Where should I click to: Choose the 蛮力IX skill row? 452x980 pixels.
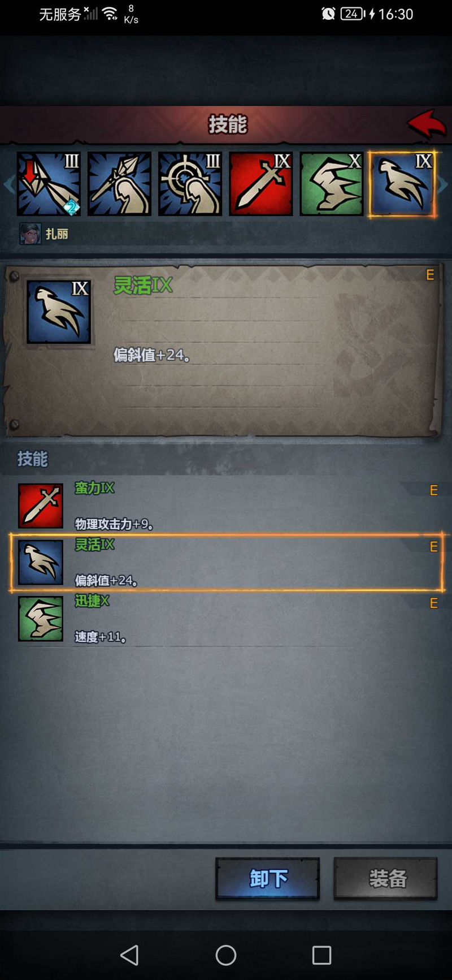[x=226, y=506]
